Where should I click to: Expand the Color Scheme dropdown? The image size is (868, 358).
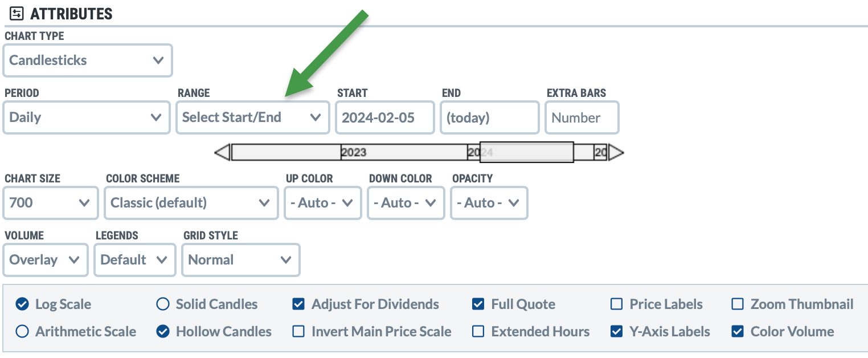click(x=190, y=203)
